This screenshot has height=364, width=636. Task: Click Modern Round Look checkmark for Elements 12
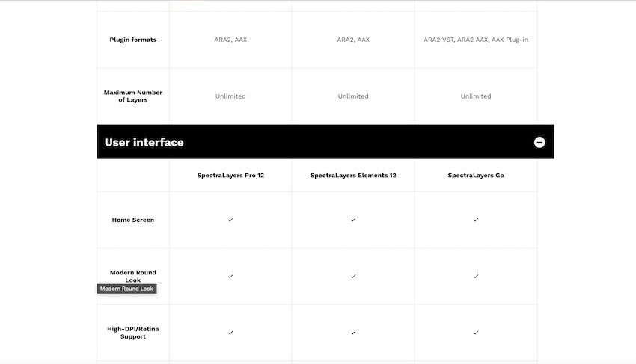point(353,277)
